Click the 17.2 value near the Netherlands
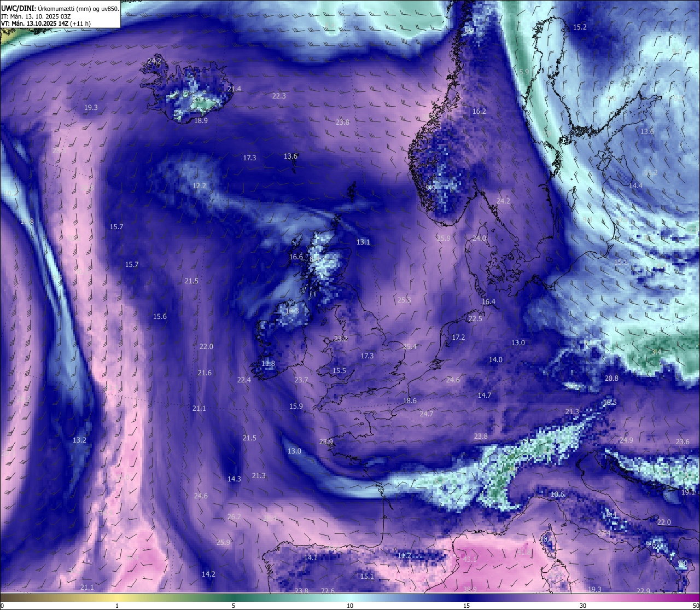Image resolution: width=700 pixels, height=610 pixels. pyautogui.click(x=458, y=337)
